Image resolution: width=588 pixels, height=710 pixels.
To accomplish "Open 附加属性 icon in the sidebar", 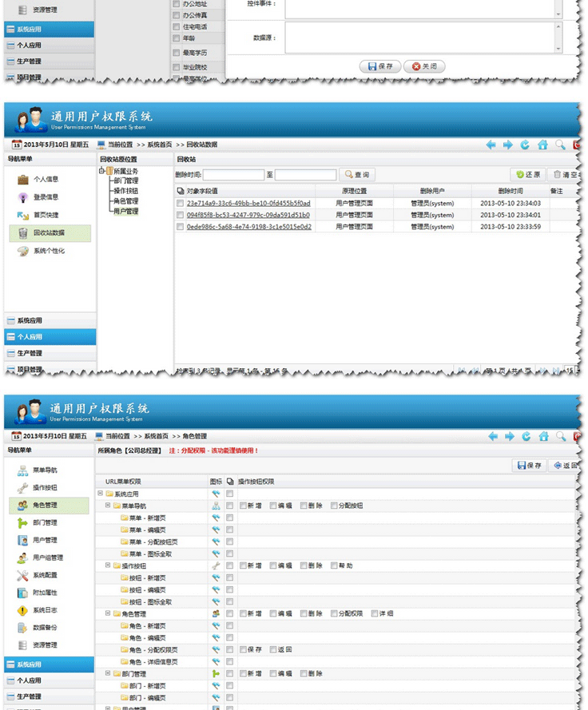I will point(22,593).
